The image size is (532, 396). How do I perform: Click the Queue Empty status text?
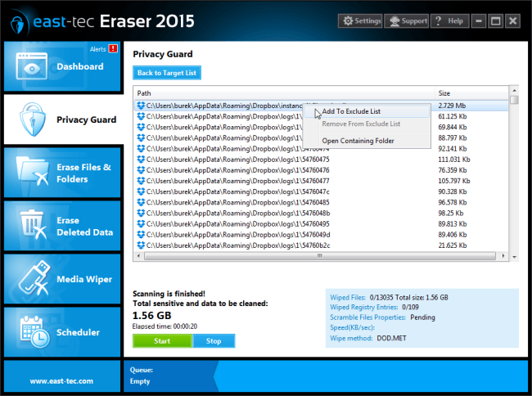click(x=140, y=381)
